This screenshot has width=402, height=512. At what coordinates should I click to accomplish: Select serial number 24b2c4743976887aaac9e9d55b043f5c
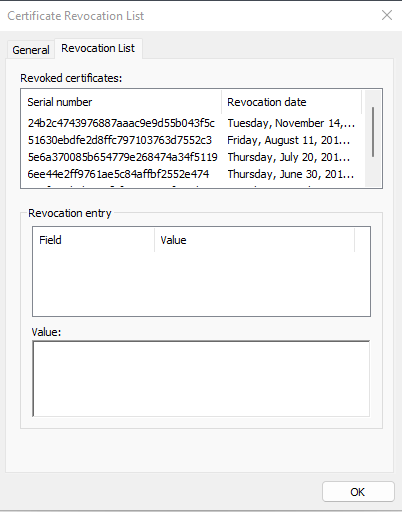pos(121,123)
